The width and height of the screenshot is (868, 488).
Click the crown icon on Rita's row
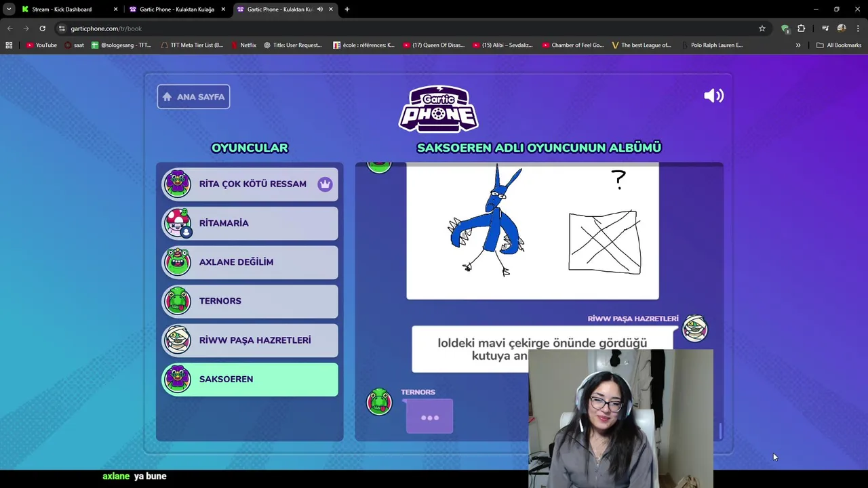pyautogui.click(x=325, y=184)
